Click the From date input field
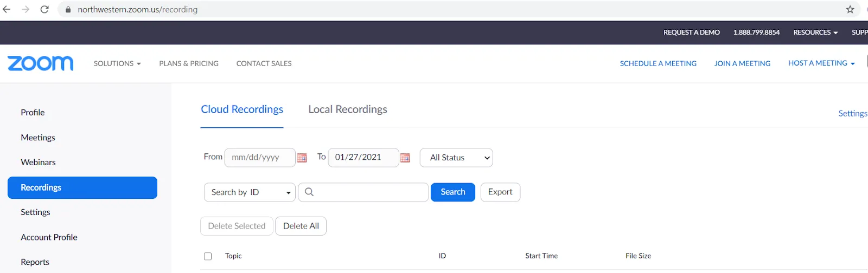Image resolution: width=868 pixels, height=273 pixels. (x=260, y=158)
